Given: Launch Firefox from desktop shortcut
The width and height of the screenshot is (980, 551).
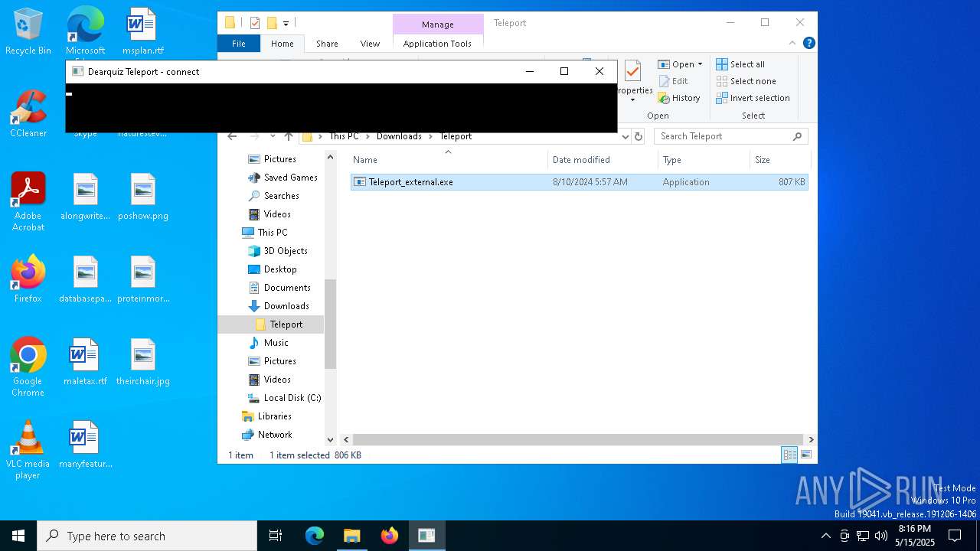Looking at the screenshot, I should 28,279.
